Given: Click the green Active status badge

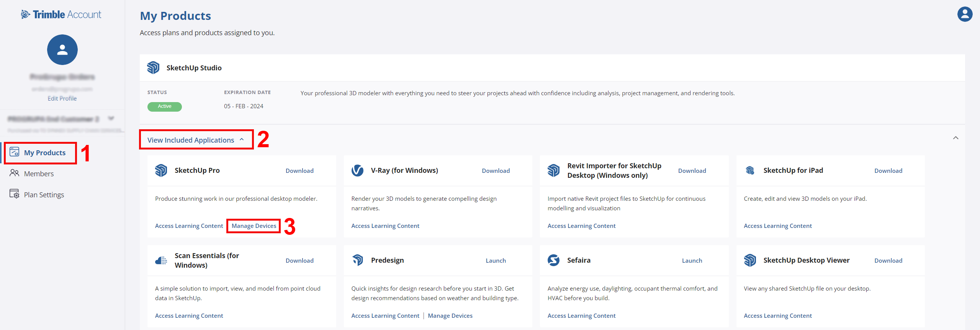Looking at the screenshot, I should click(165, 106).
